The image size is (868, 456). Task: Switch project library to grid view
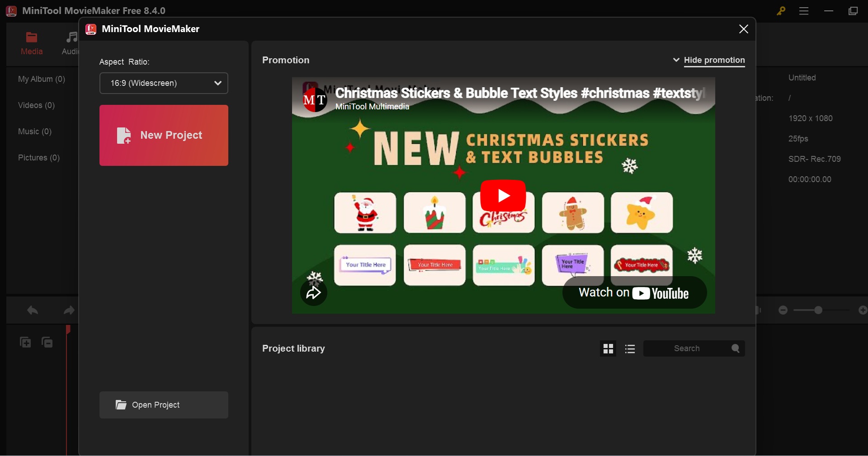[x=609, y=349]
